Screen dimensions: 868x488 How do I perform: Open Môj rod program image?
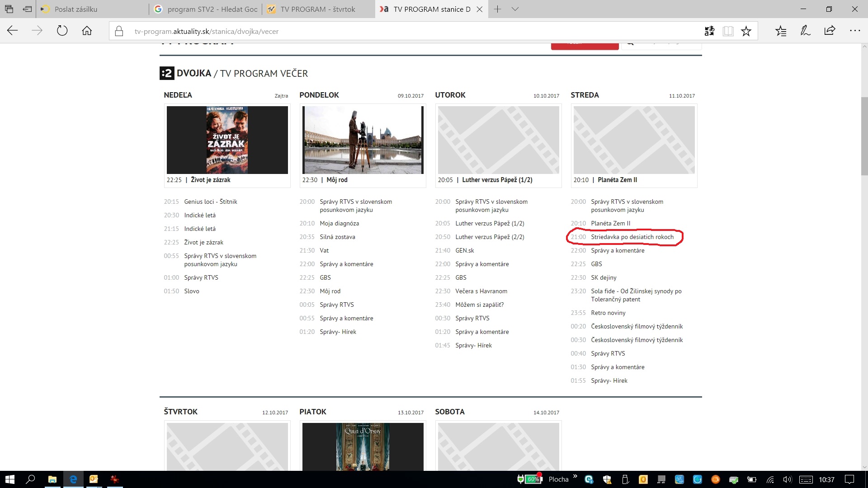click(x=363, y=140)
